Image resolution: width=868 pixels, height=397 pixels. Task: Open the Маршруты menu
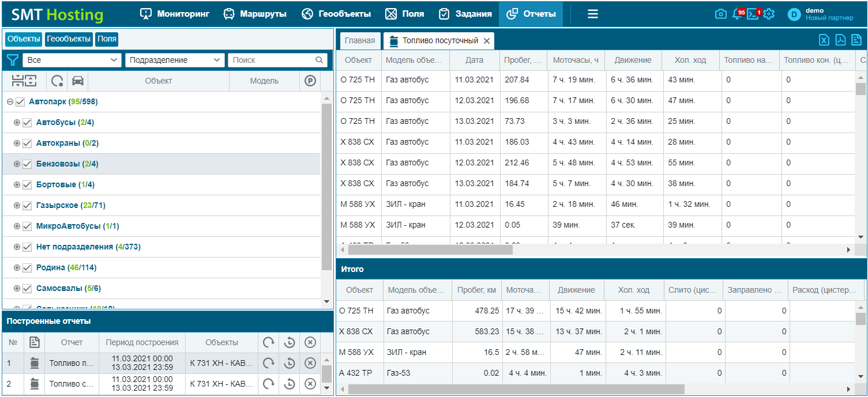255,14
